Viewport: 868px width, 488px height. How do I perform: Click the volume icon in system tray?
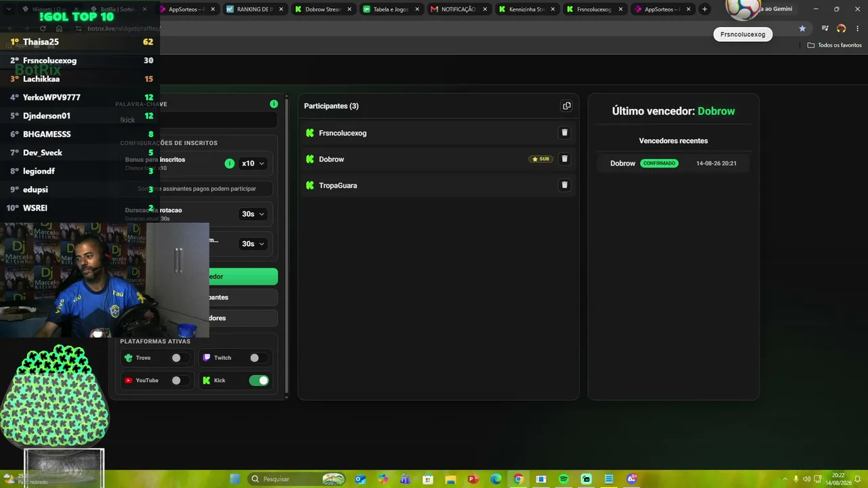click(806, 479)
